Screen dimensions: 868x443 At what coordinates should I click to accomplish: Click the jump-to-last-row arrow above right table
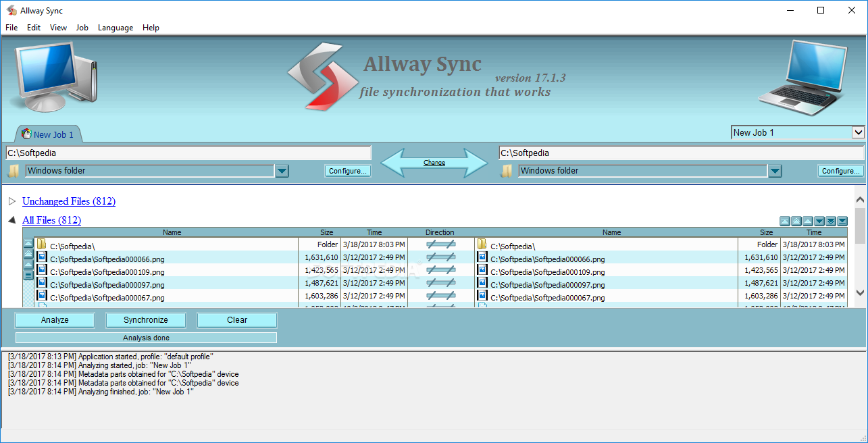842,221
